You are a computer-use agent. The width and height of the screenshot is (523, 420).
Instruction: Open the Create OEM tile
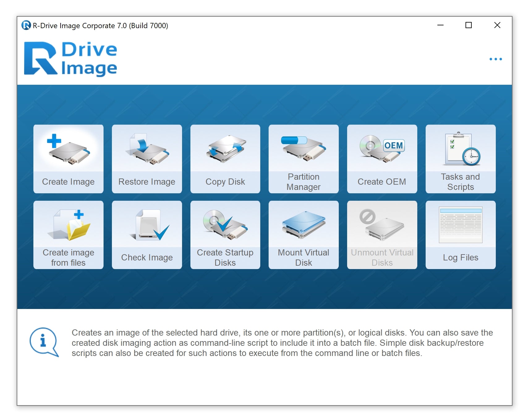point(382,159)
